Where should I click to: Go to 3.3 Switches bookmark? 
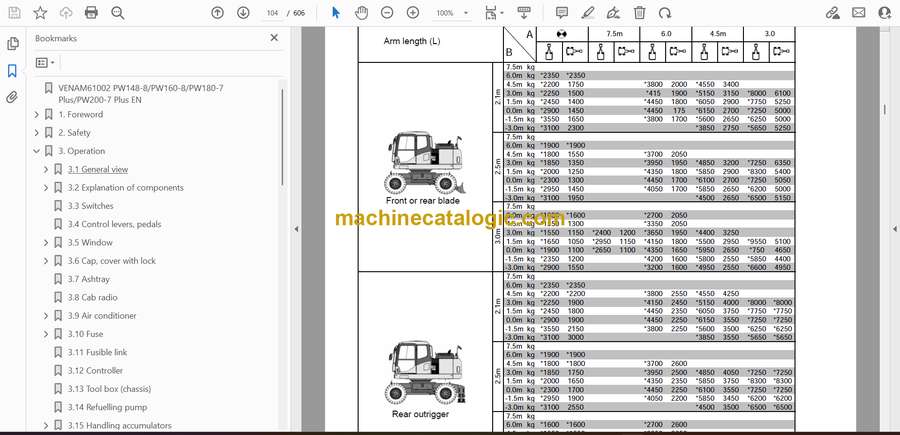(91, 205)
